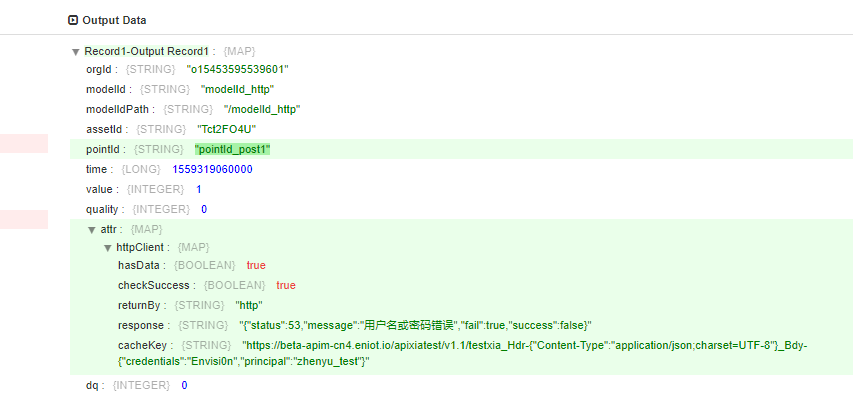Click the checkSuccess true value
This screenshot has width=853, height=401.
pyautogui.click(x=286, y=285)
